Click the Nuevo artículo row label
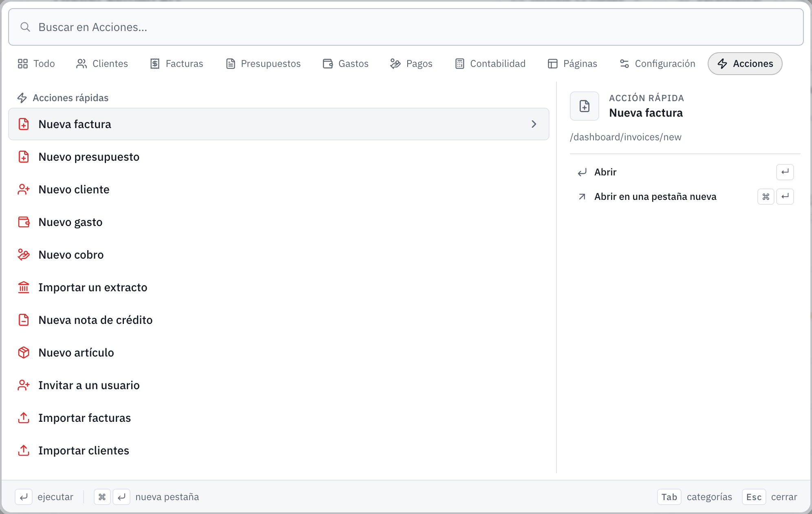Viewport: 812px width, 514px height. 76,352
